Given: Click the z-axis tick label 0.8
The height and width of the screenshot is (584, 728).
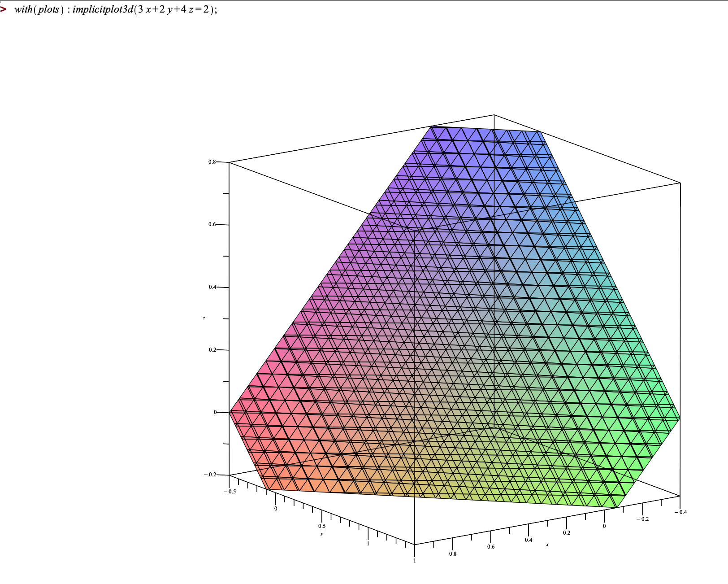Looking at the screenshot, I should [x=212, y=162].
